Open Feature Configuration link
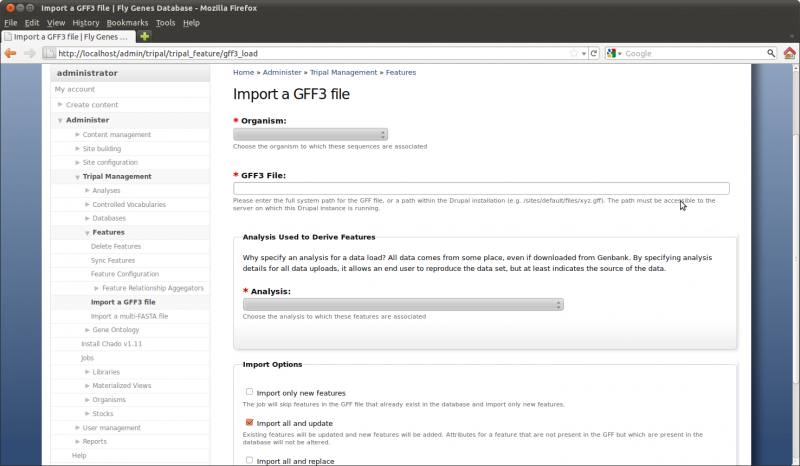The width and height of the screenshot is (800, 466). (x=125, y=274)
